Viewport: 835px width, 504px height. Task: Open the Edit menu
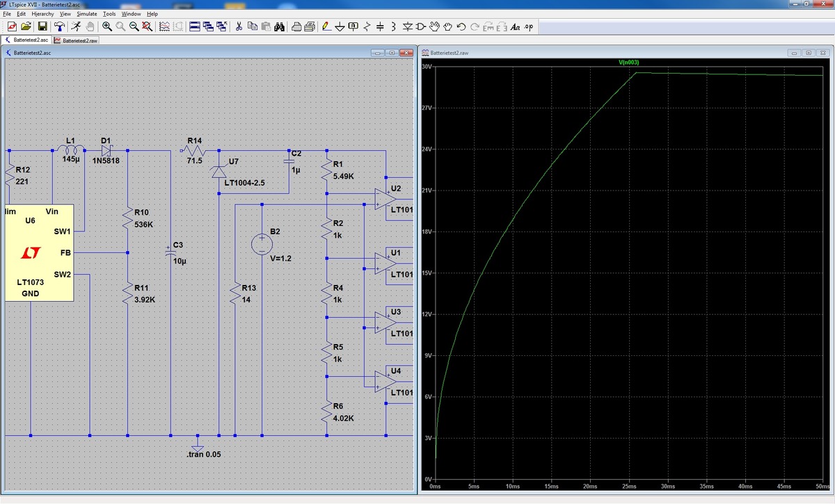[x=22, y=14]
